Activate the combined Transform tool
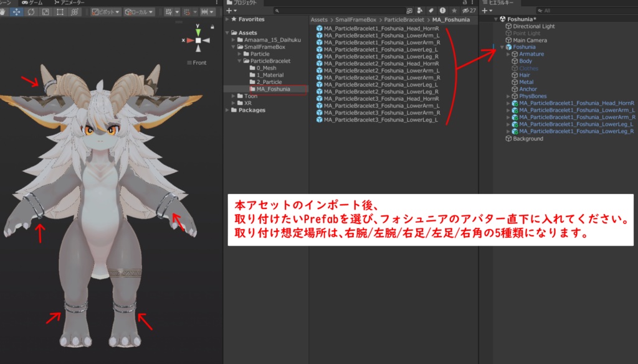 [74, 12]
